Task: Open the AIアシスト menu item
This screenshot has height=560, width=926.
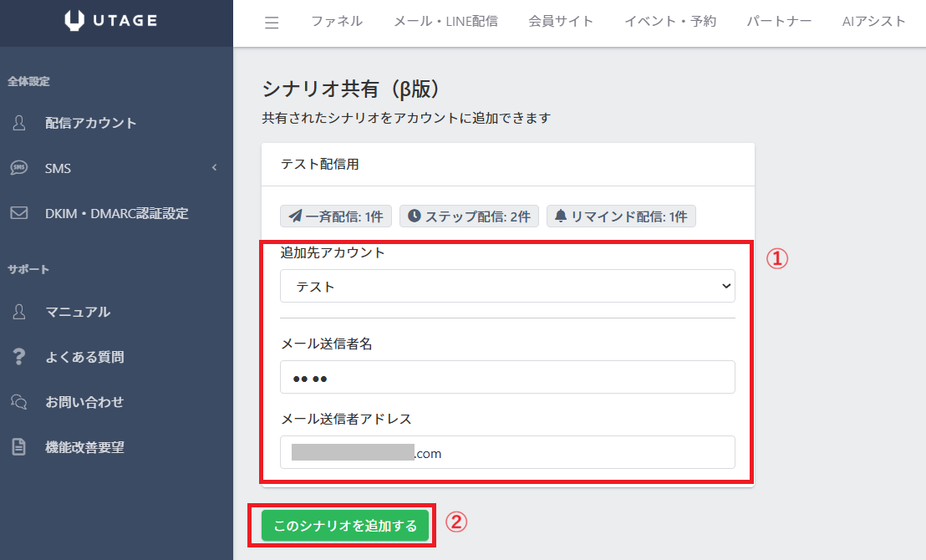Action: pos(873,22)
